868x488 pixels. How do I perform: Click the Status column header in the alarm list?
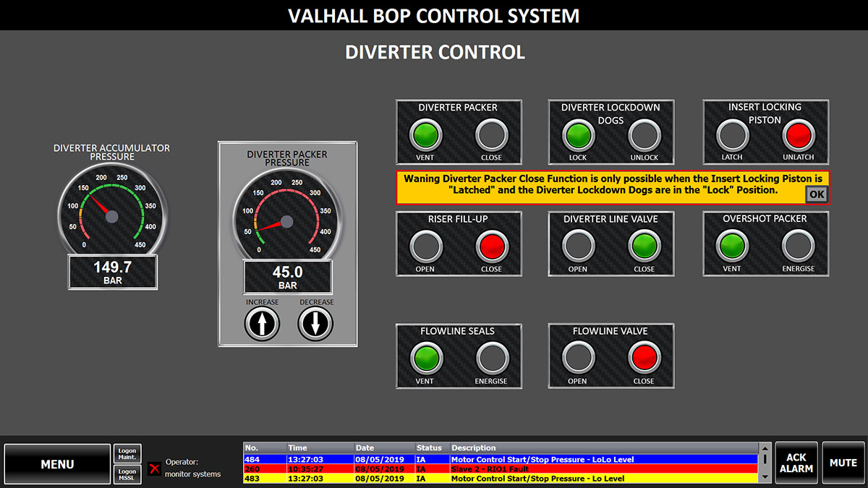[x=430, y=448]
